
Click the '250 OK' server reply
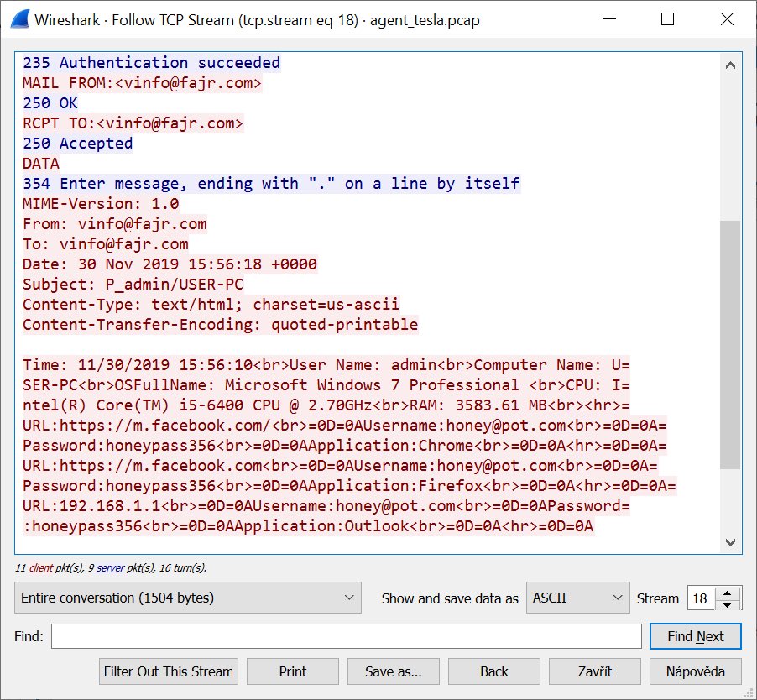[x=50, y=103]
